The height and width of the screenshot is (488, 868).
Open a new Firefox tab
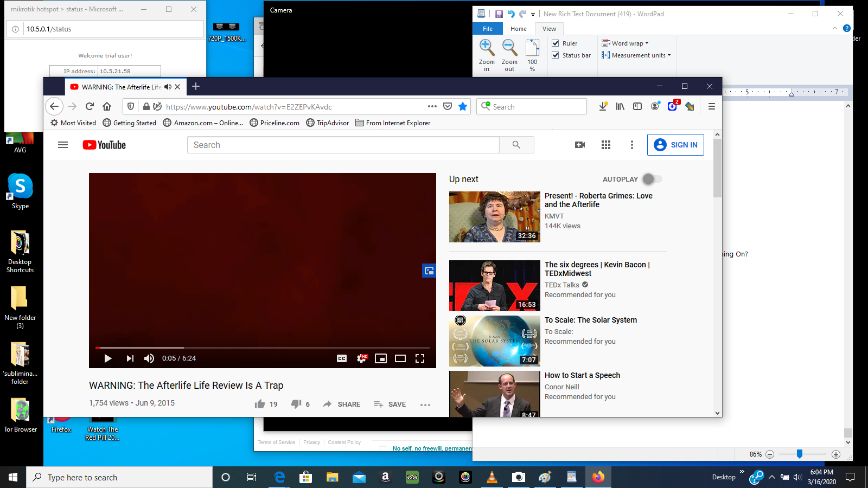pyautogui.click(x=196, y=86)
